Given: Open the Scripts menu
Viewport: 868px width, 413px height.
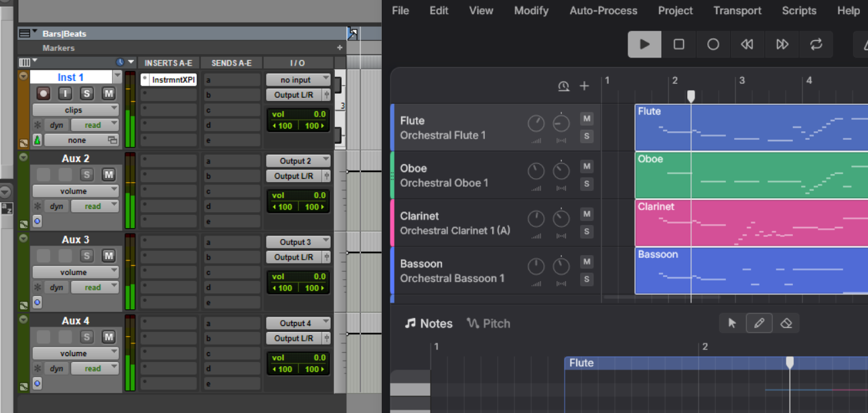Looking at the screenshot, I should (x=799, y=11).
